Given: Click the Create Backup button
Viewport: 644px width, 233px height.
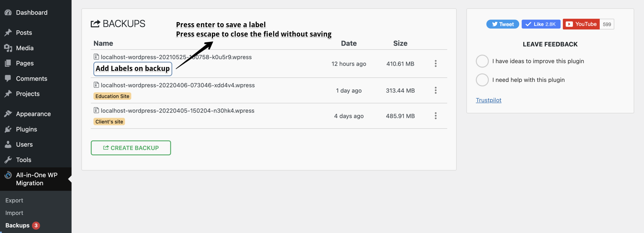Looking at the screenshot, I should tap(131, 148).
